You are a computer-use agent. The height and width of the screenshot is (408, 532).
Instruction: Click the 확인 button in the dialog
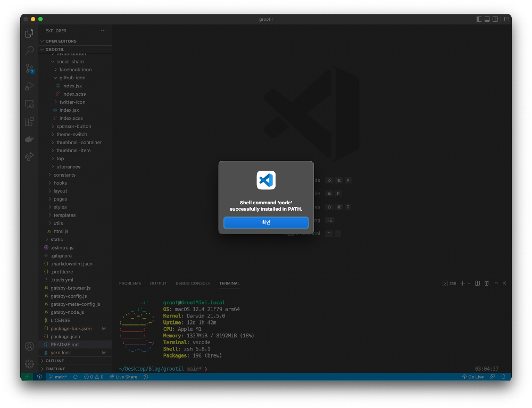[266, 222]
